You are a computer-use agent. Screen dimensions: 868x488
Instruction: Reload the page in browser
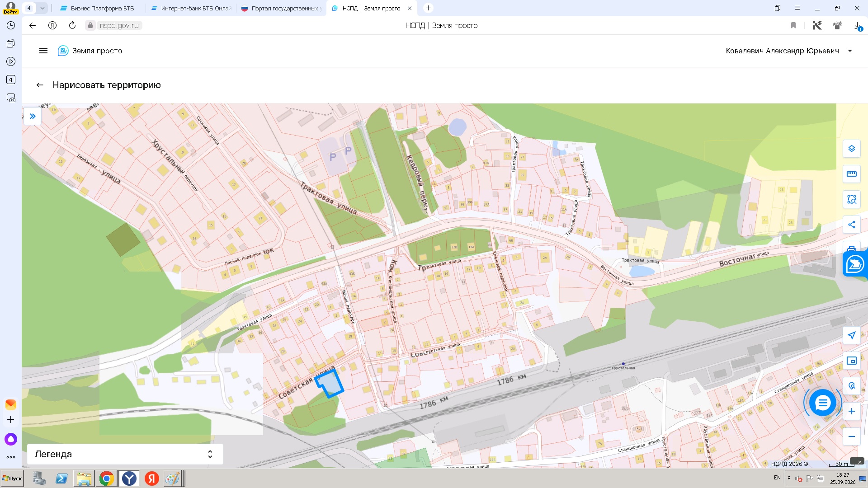72,25
